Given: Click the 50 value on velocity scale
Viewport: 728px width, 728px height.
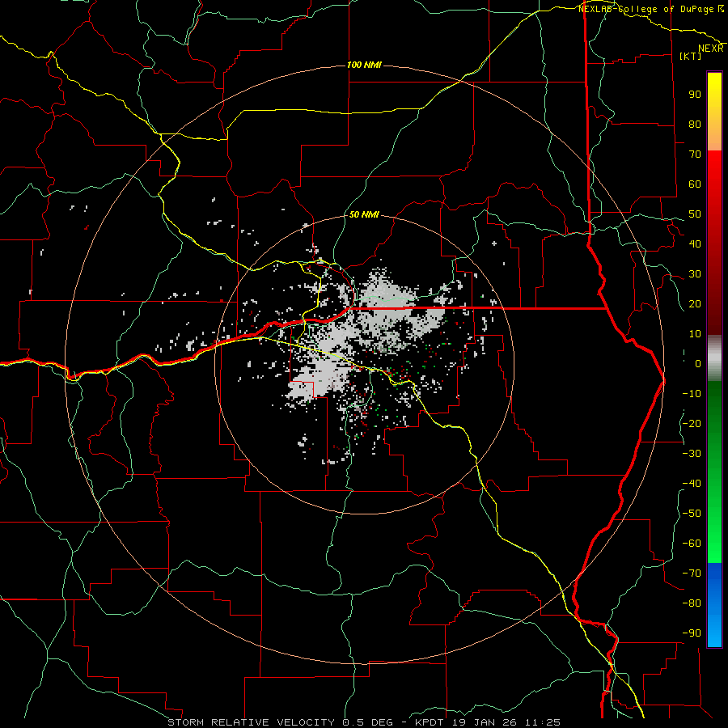Looking at the screenshot, I should coord(695,214).
